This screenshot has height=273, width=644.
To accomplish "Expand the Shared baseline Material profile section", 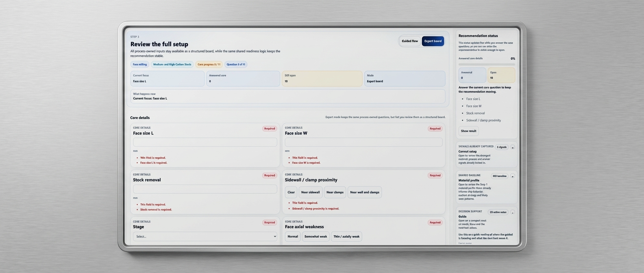I will coord(512,176).
